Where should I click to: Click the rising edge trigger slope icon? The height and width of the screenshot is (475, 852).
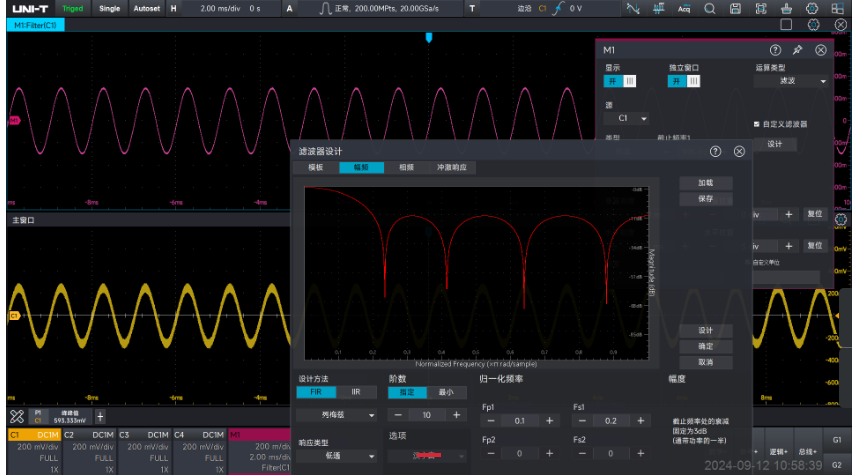[558, 9]
